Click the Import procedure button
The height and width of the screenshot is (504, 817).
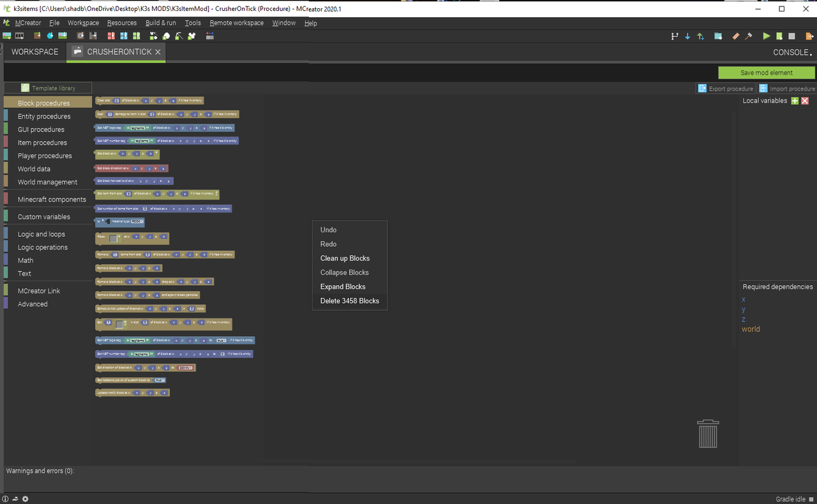coord(786,89)
